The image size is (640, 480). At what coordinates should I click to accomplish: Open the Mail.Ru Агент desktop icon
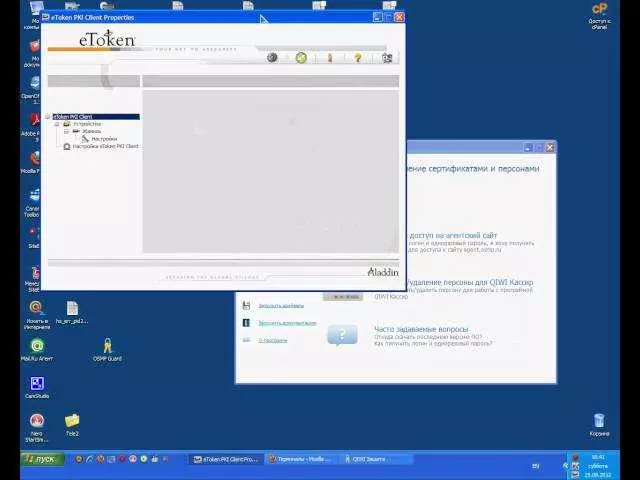coord(37,350)
